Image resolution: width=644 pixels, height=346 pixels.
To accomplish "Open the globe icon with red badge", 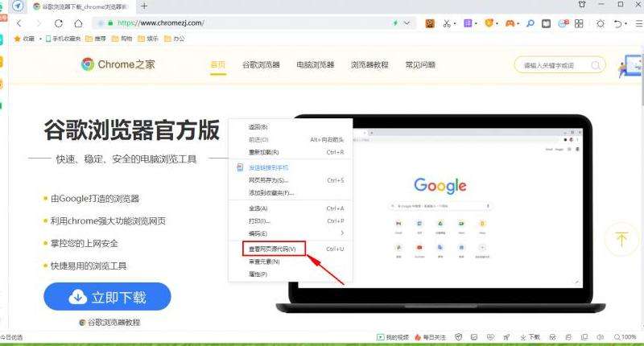I will coord(563,23).
